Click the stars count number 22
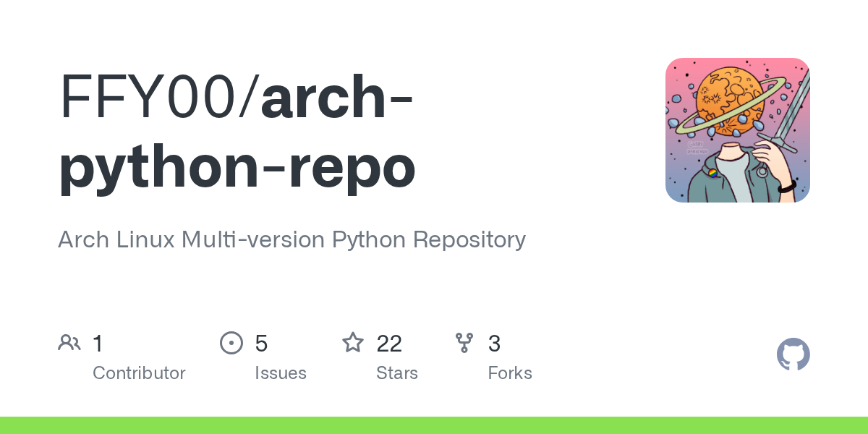Image resolution: width=868 pixels, height=434 pixels. [x=389, y=344]
